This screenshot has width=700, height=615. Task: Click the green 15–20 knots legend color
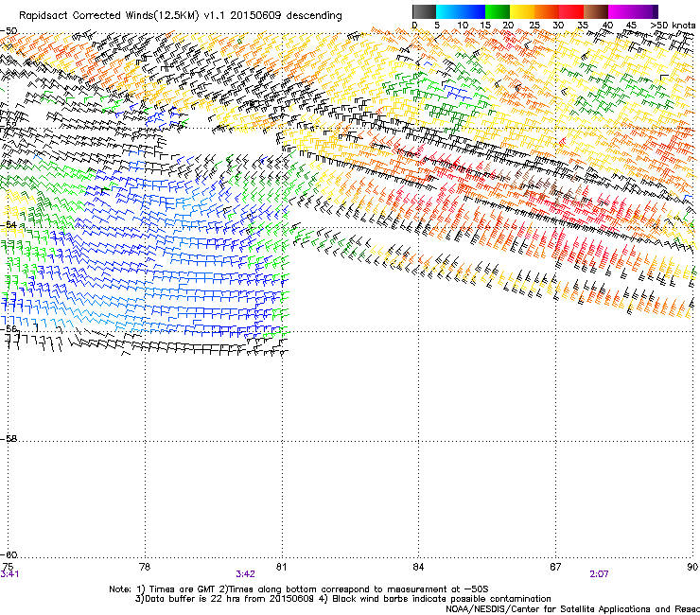(498, 11)
